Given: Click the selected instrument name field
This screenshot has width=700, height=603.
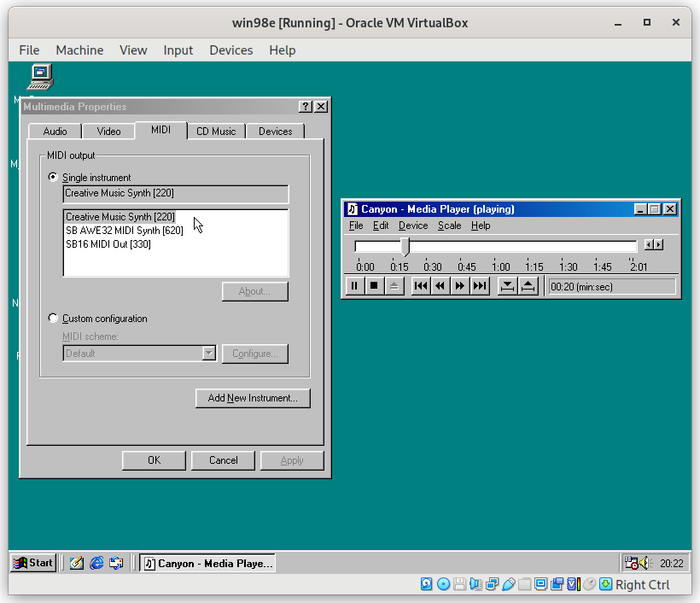Looking at the screenshot, I should pyautogui.click(x=176, y=193).
